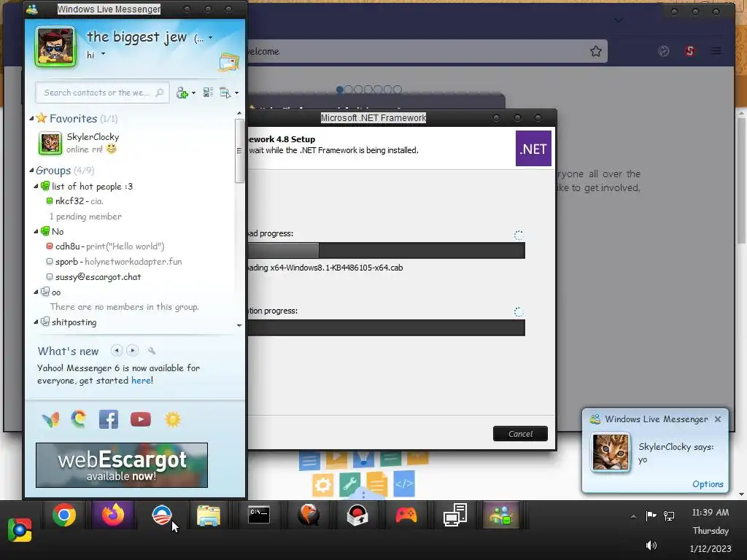Change contact list layout icon
This screenshot has width=747, height=560.
(x=208, y=93)
